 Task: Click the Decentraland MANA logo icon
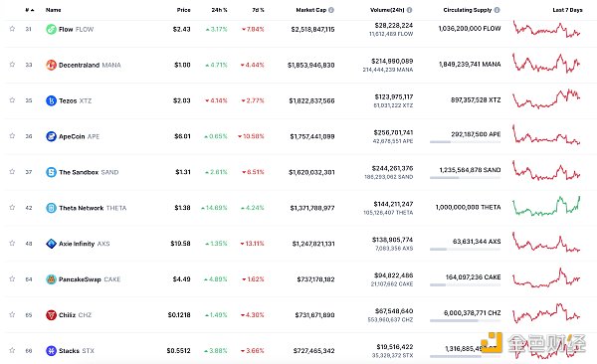pyautogui.click(x=51, y=65)
